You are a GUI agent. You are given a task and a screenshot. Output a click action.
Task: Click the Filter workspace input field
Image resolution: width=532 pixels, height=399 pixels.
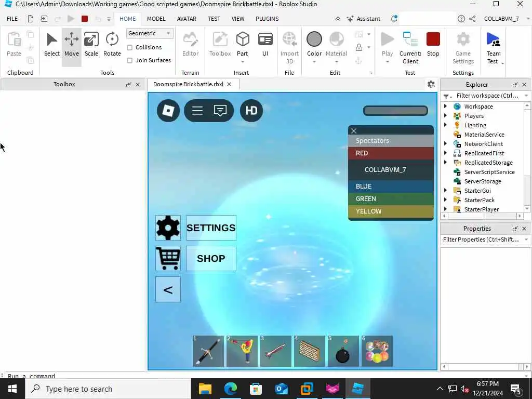coord(487,96)
